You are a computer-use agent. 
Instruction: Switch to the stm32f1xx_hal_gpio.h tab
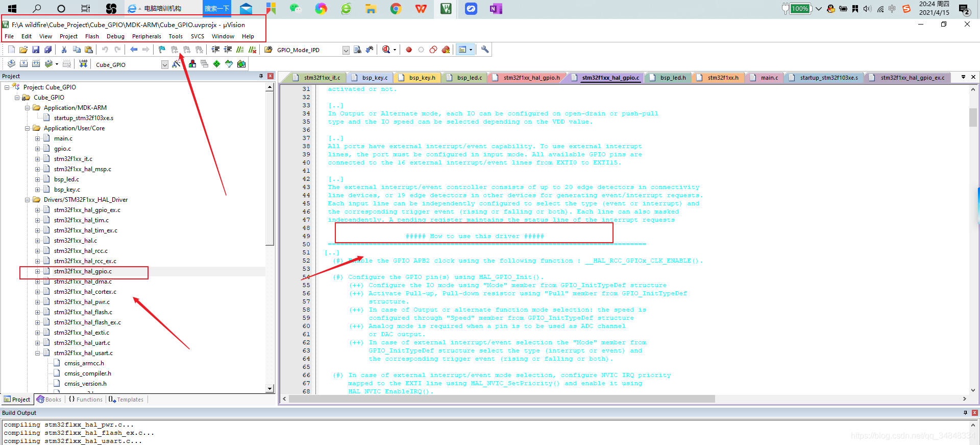coord(528,78)
